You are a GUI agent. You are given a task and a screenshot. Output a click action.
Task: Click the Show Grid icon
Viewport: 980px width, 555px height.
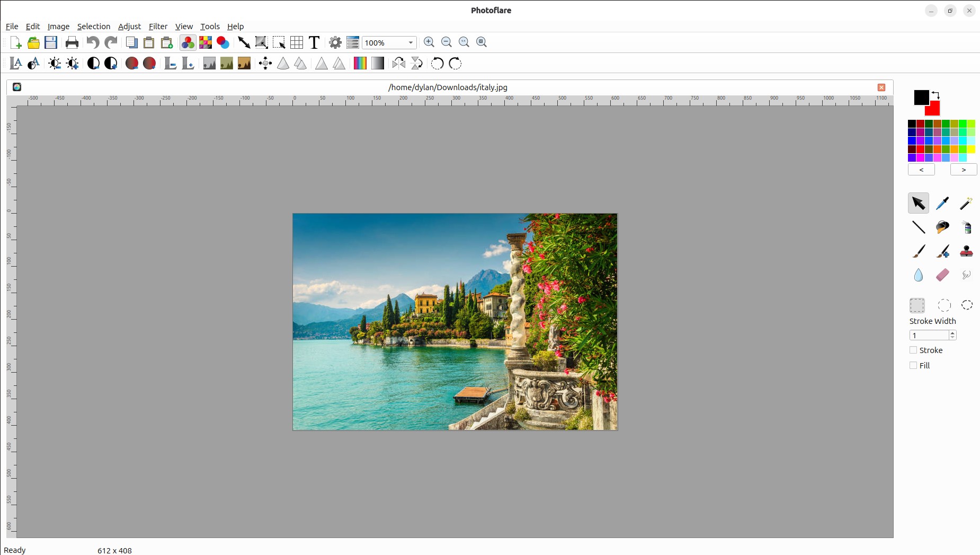tap(297, 42)
